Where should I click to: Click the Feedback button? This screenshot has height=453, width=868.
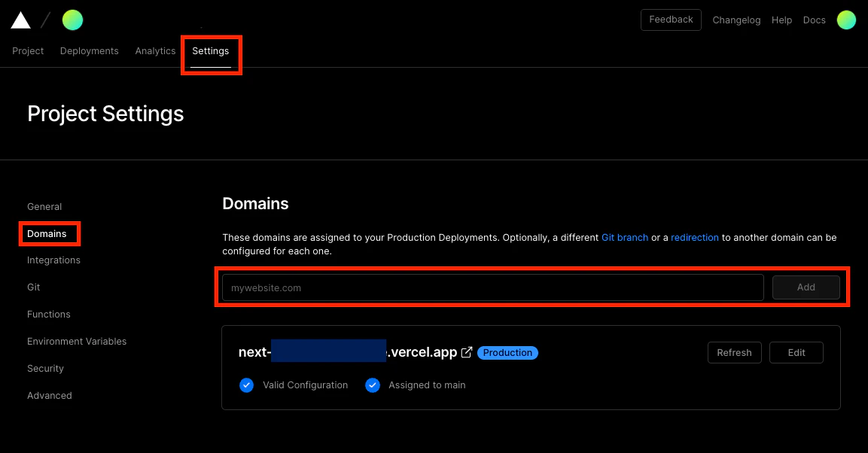(671, 20)
